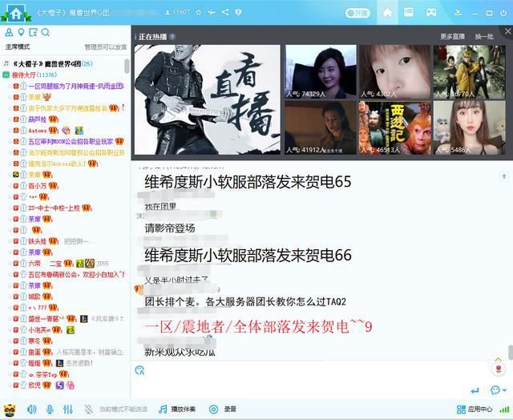Click the chat font style icon
Viewport: 513px width, 420px height.
(139, 370)
